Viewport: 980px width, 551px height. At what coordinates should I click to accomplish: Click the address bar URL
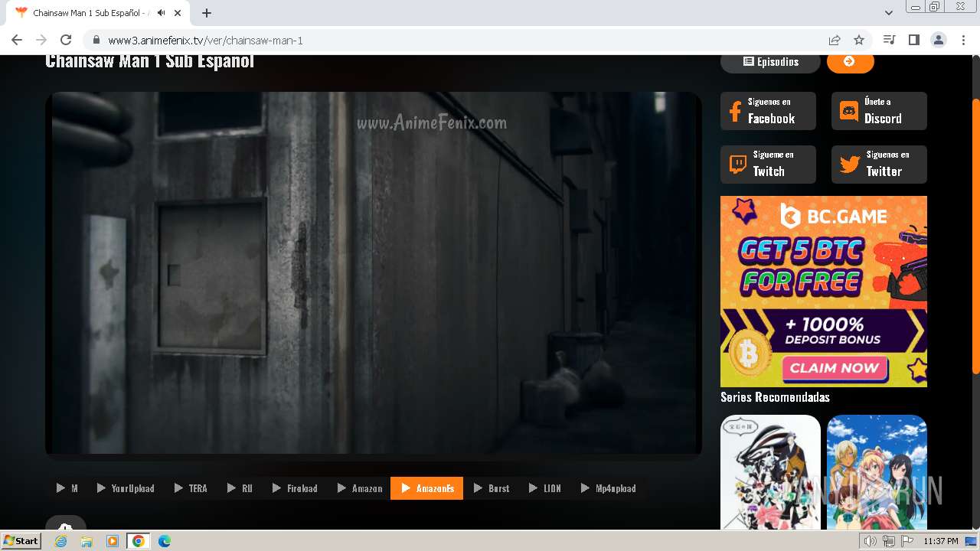(x=205, y=41)
